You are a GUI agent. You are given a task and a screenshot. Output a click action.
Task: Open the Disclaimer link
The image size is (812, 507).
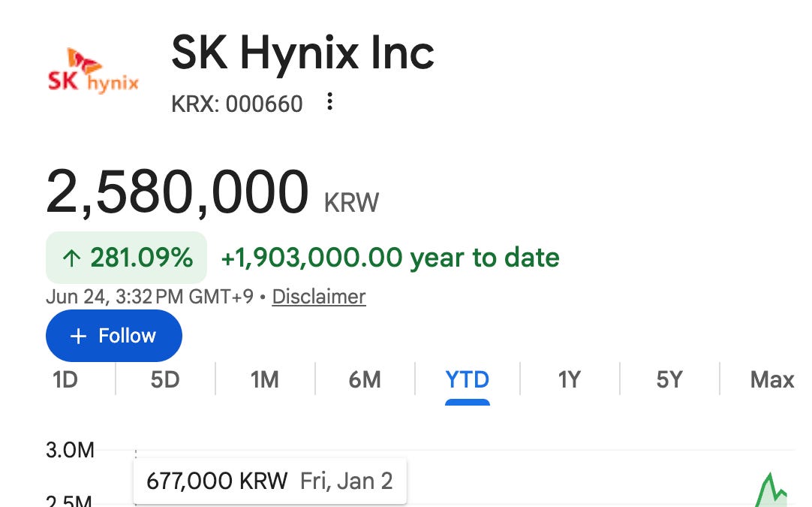click(x=319, y=297)
